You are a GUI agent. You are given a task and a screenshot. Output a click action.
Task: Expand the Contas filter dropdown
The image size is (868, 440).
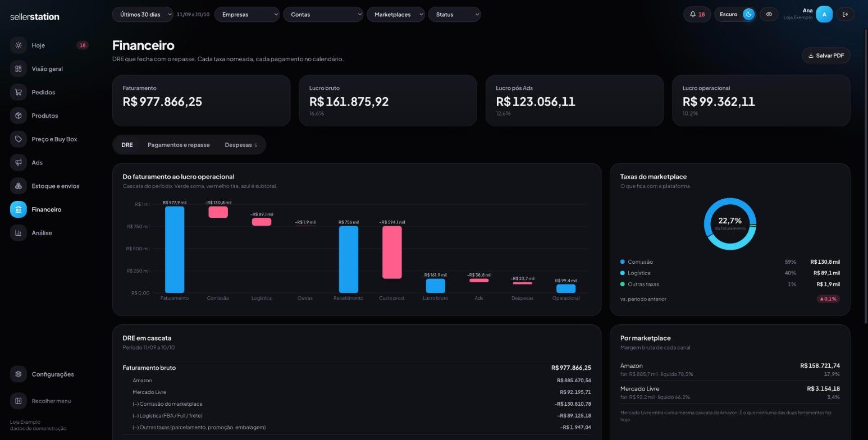(323, 15)
